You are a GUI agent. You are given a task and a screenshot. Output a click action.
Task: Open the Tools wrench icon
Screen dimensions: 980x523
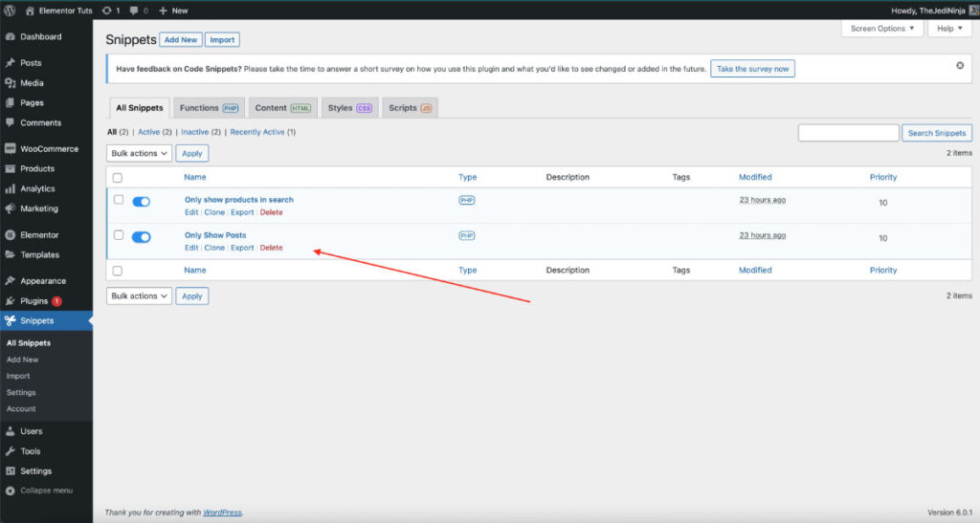10,451
